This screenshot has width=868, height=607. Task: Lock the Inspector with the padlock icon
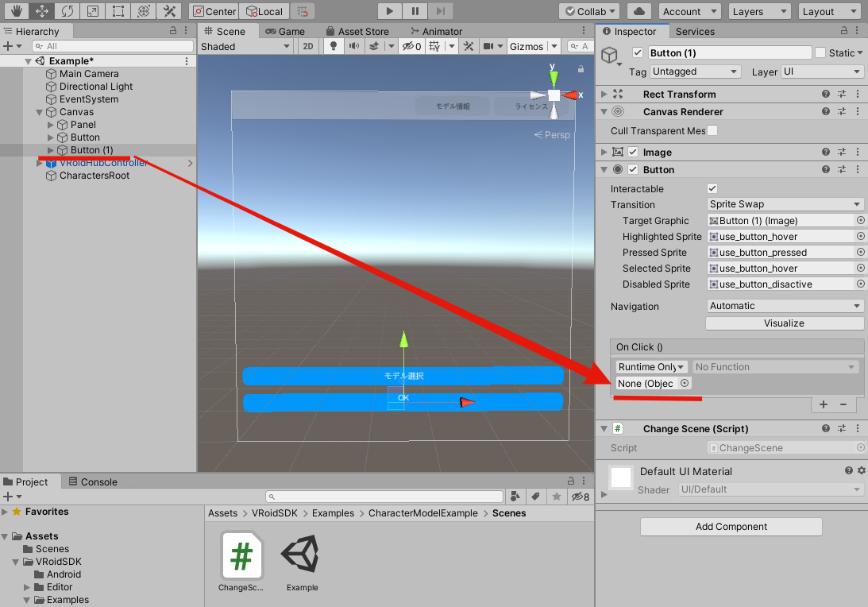coord(843,31)
